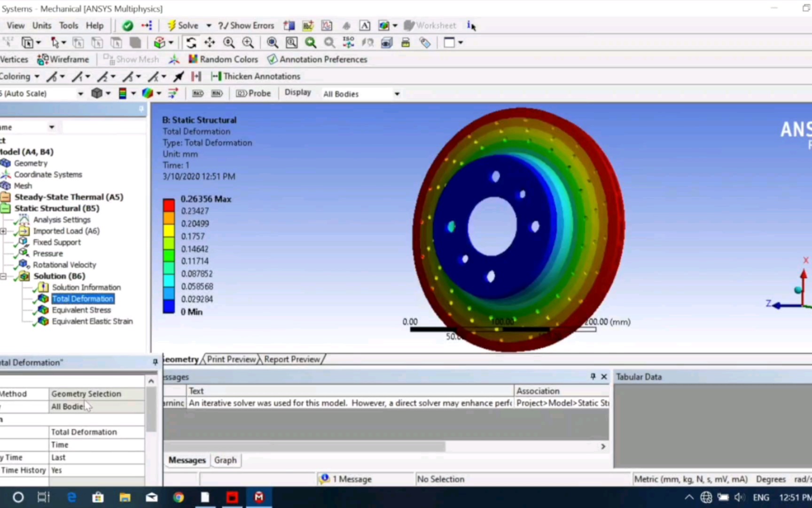Open Chrome from the taskbar

(x=179, y=497)
